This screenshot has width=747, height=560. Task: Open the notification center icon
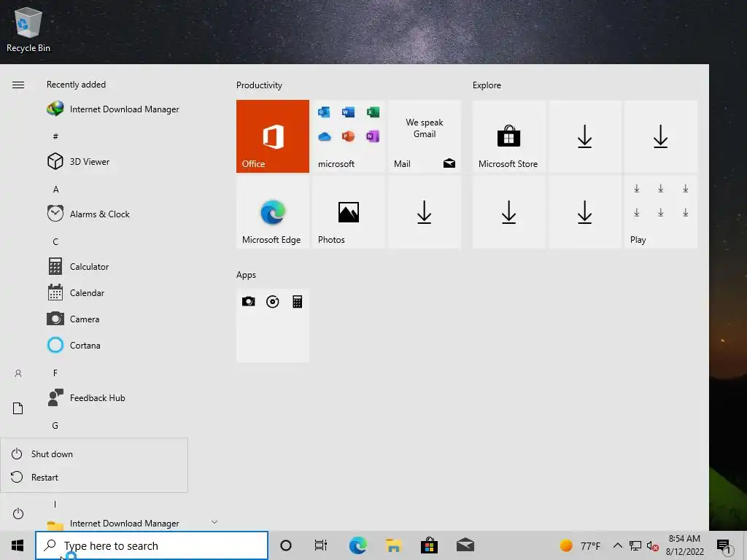click(724, 546)
